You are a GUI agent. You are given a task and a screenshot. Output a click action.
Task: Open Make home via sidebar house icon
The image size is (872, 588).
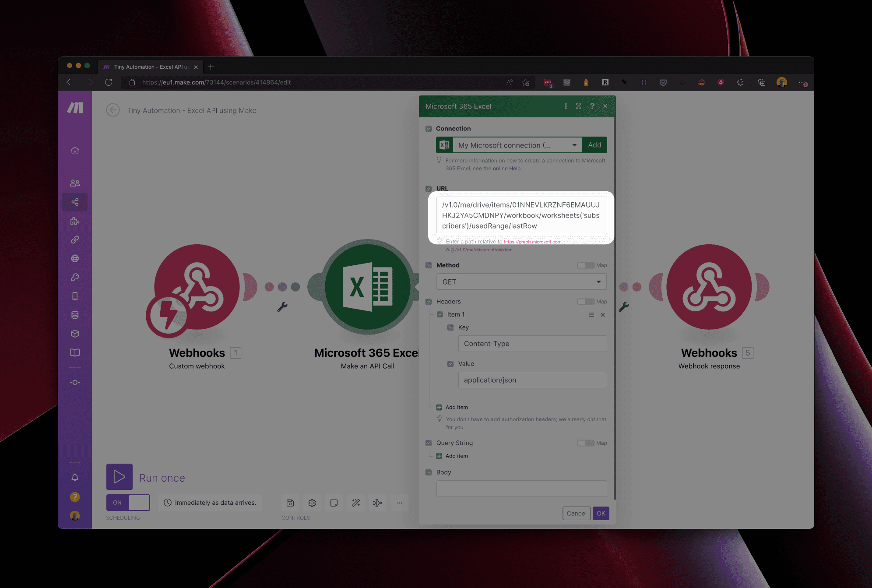point(75,150)
